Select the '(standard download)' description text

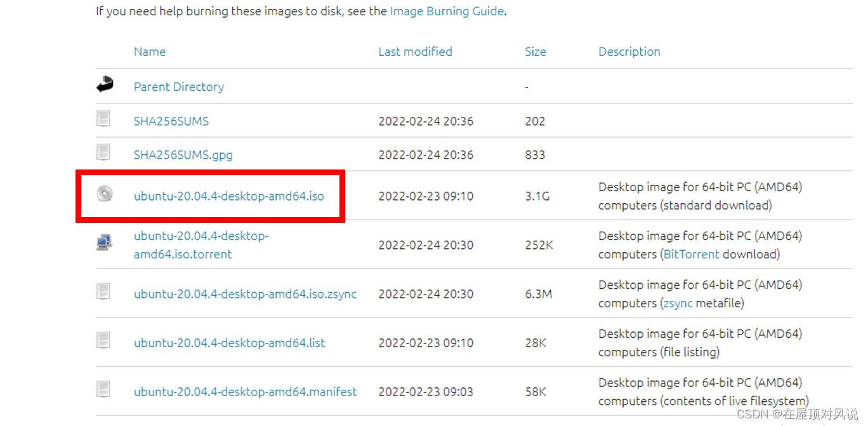tap(716, 206)
